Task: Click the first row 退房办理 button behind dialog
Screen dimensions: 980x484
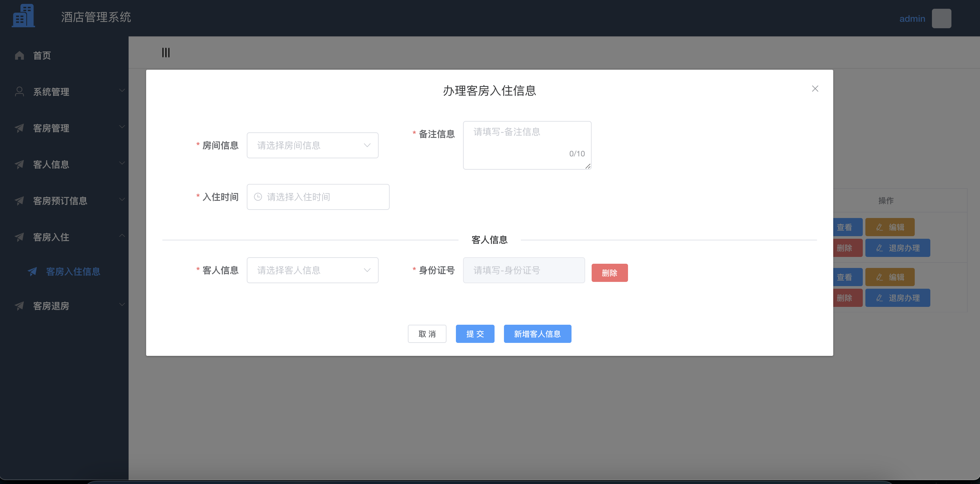Action: click(898, 248)
